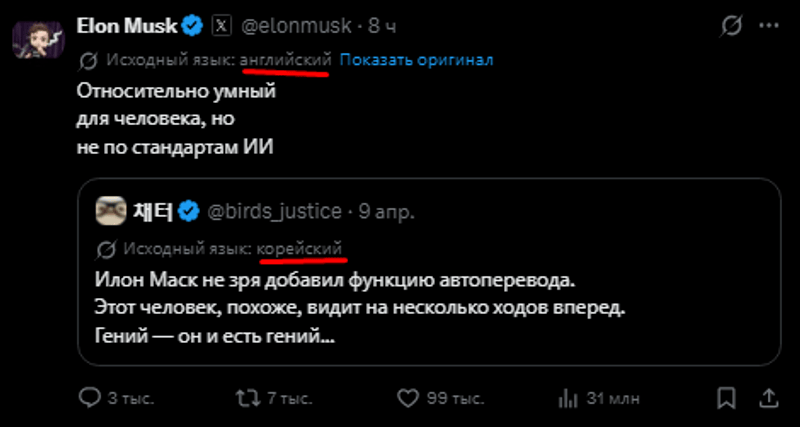Open Elon Musk's profile avatar
The image size is (800, 427).
pos(39,38)
